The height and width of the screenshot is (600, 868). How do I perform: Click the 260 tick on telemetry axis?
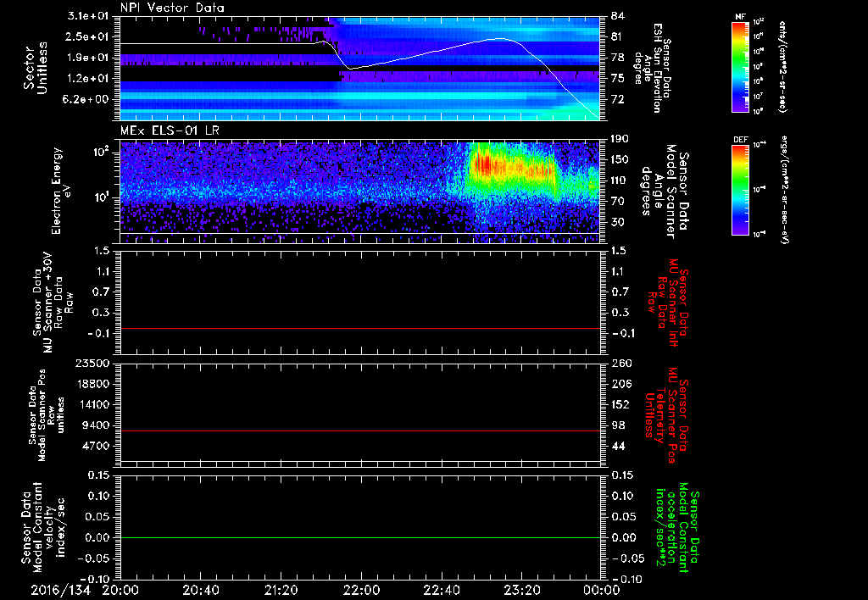pyautogui.click(x=620, y=363)
